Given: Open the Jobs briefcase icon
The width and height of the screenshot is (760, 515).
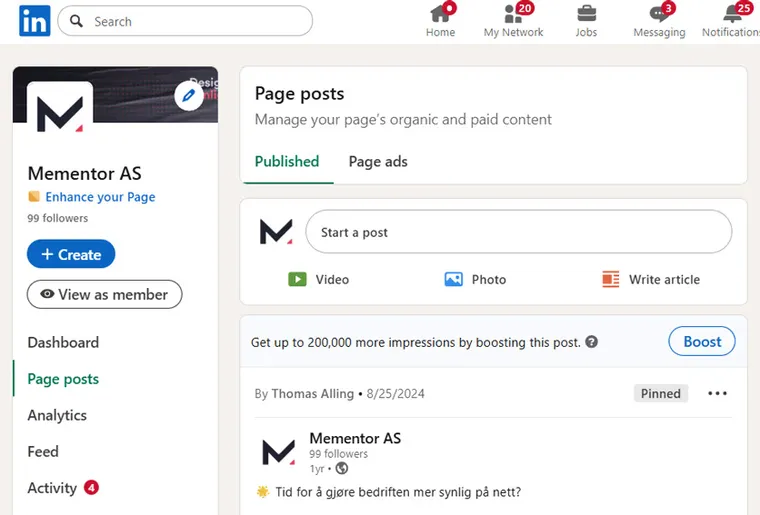Looking at the screenshot, I should click(x=586, y=14).
